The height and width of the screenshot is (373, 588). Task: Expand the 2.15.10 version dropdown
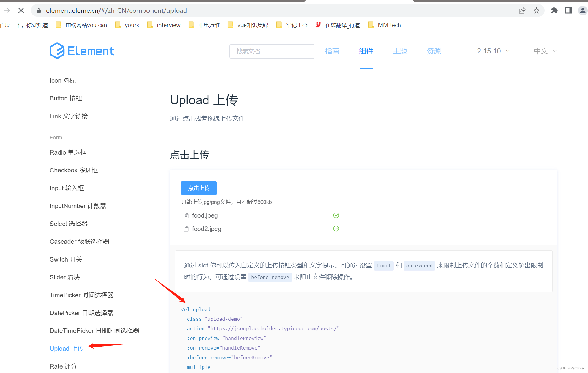coord(493,51)
